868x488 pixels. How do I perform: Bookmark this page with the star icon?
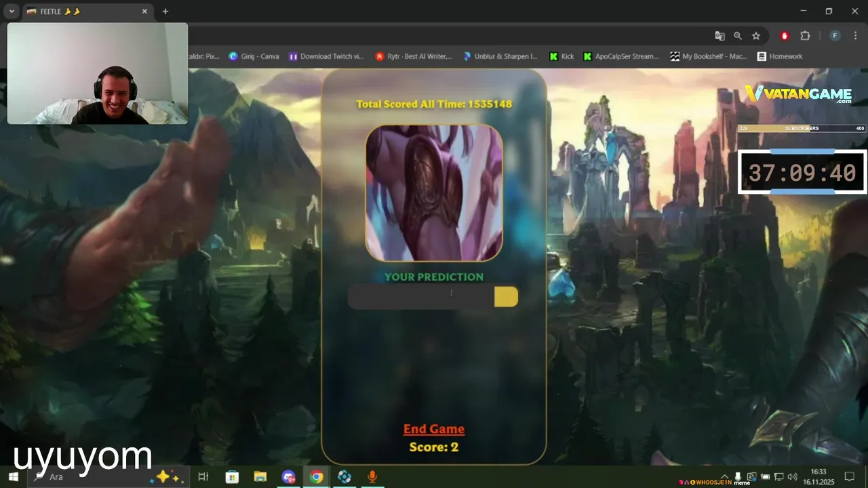point(756,36)
